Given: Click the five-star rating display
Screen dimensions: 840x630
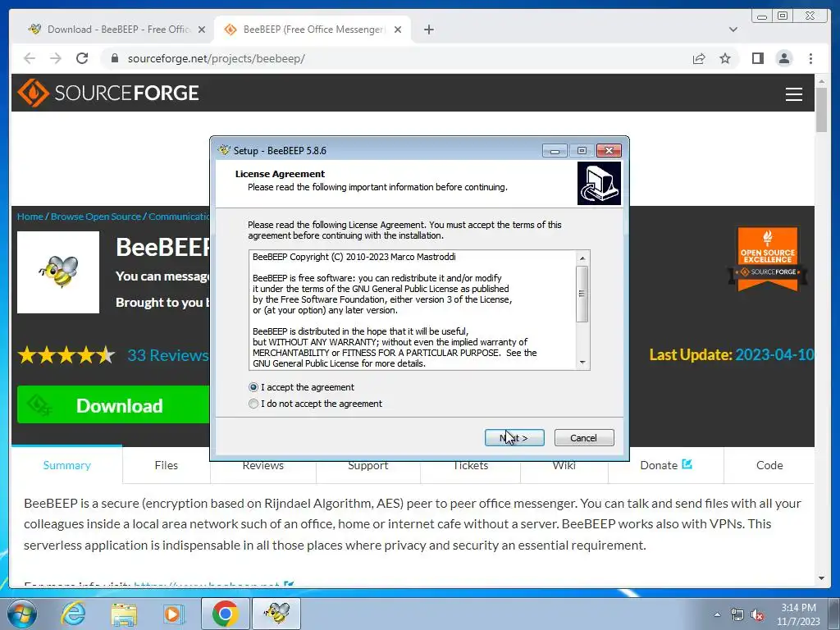Looking at the screenshot, I should [x=66, y=354].
